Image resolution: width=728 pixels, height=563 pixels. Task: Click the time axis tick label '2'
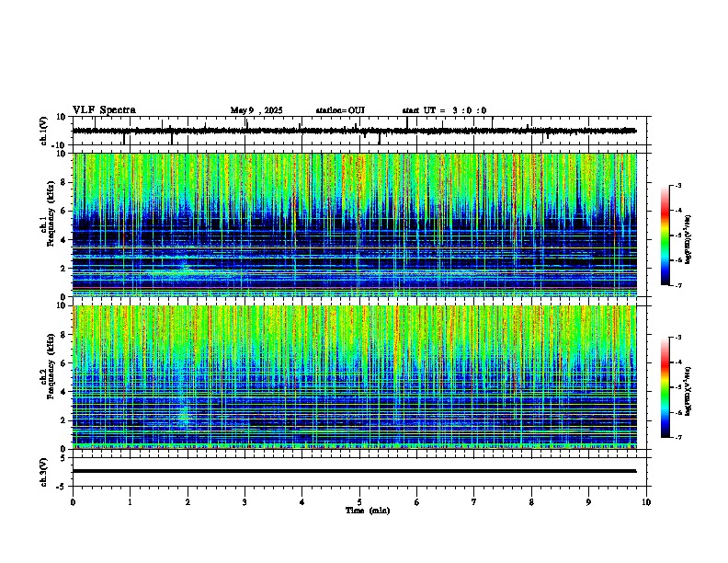pos(188,502)
